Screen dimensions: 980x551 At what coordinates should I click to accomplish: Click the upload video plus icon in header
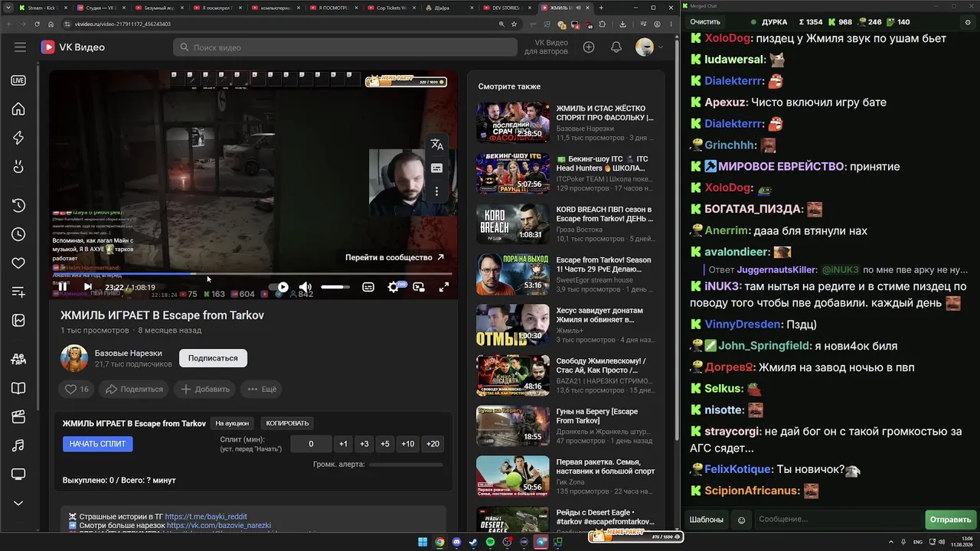pyautogui.click(x=589, y=47)
